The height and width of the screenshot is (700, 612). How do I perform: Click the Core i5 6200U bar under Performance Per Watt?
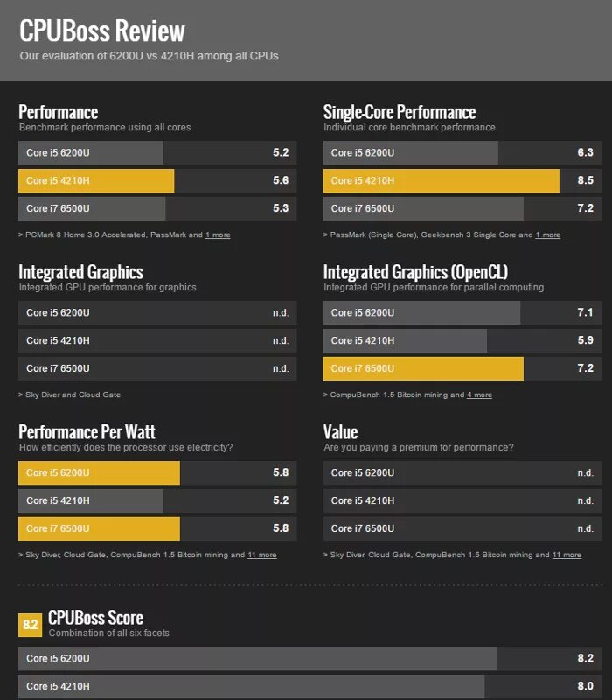point(157,472)
